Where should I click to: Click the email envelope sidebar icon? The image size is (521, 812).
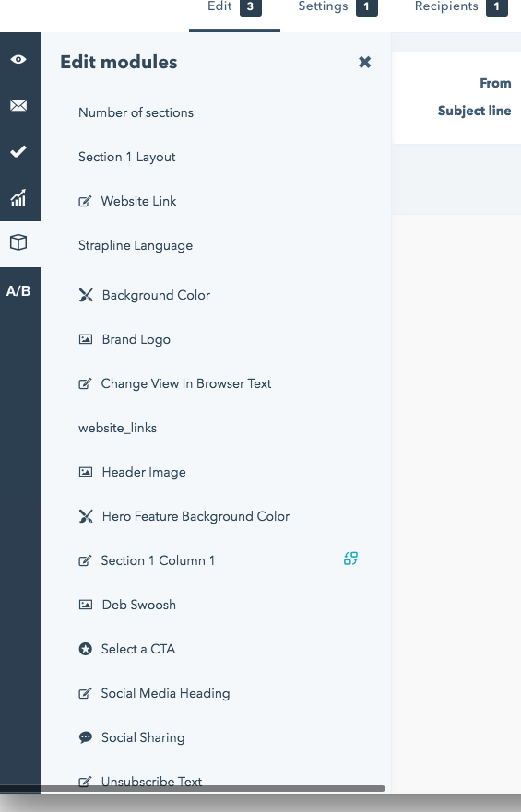tap(18, 106)
